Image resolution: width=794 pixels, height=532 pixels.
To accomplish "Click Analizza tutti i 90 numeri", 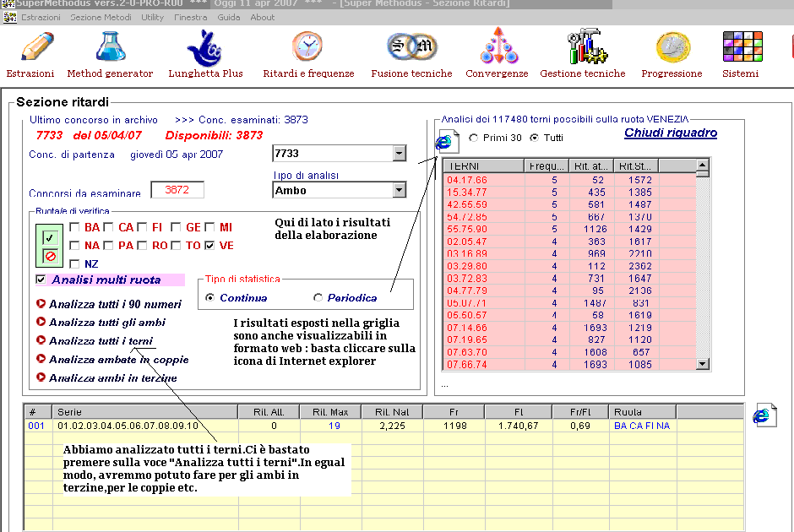I will [x=115, y=304].
